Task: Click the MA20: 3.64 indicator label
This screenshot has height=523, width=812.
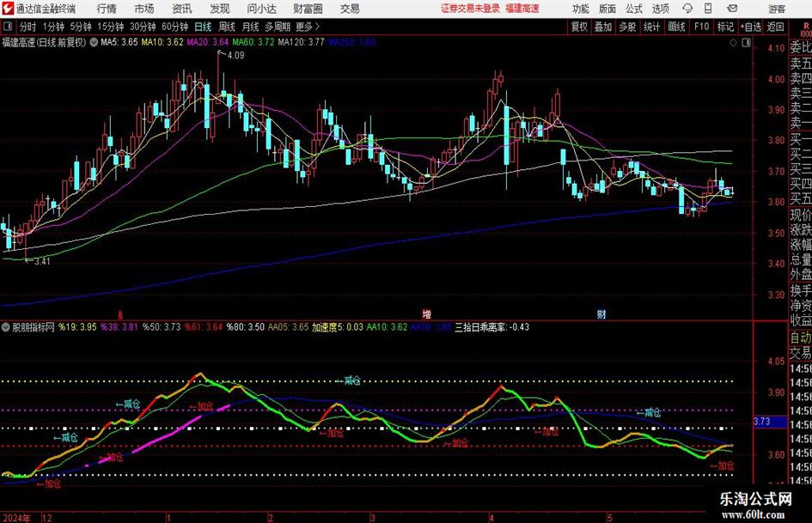Action: click(207, 42)
